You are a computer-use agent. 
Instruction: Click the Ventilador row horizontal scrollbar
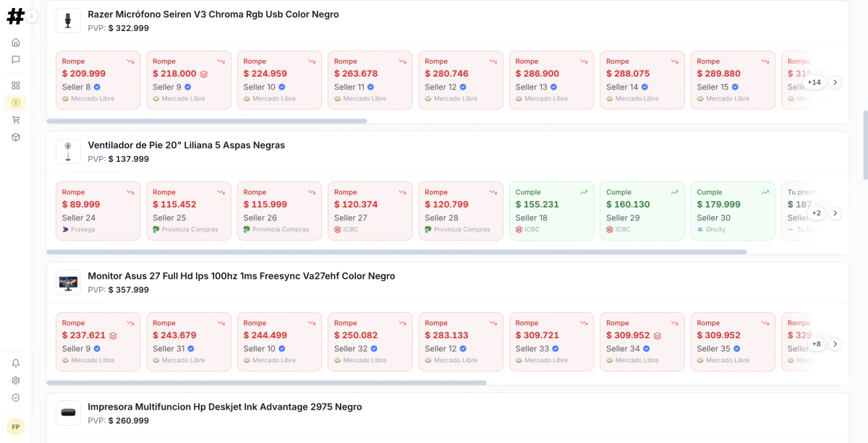coord(396,252)
